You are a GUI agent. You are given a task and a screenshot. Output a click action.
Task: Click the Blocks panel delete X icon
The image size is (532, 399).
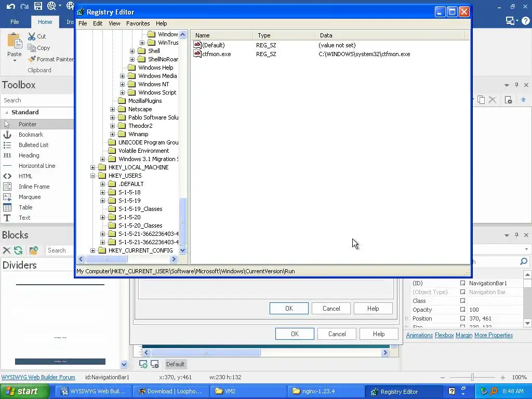tap(6, 250)
